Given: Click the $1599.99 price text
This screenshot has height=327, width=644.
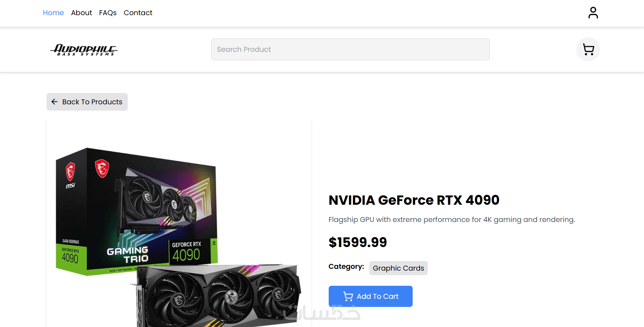Looking at the screenshot, I should coord(358,242).
